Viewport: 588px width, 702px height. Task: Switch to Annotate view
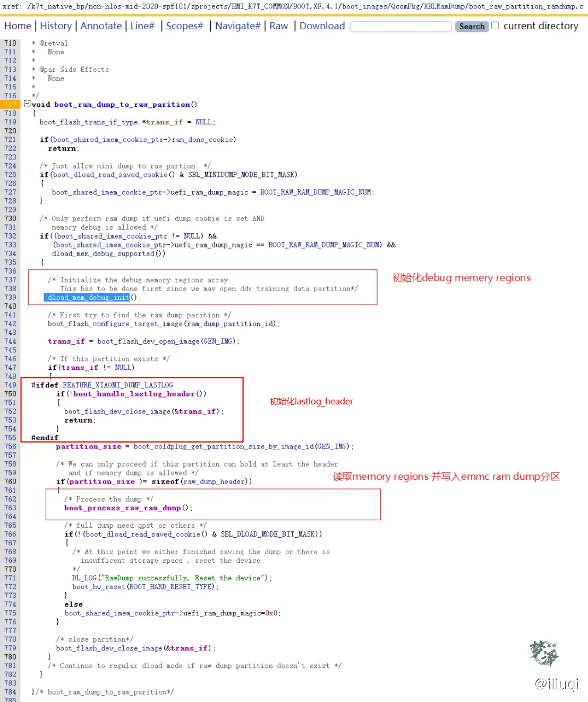coord(101,26)
